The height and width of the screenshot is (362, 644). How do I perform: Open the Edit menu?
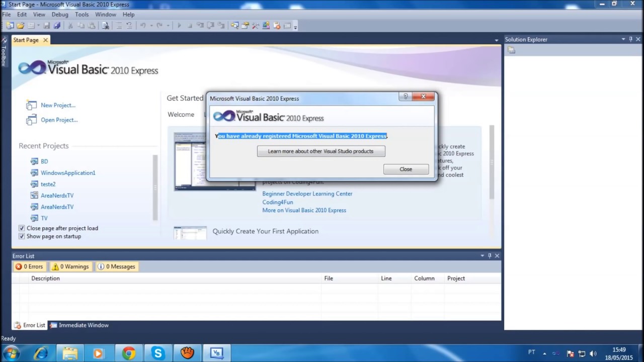22,15
